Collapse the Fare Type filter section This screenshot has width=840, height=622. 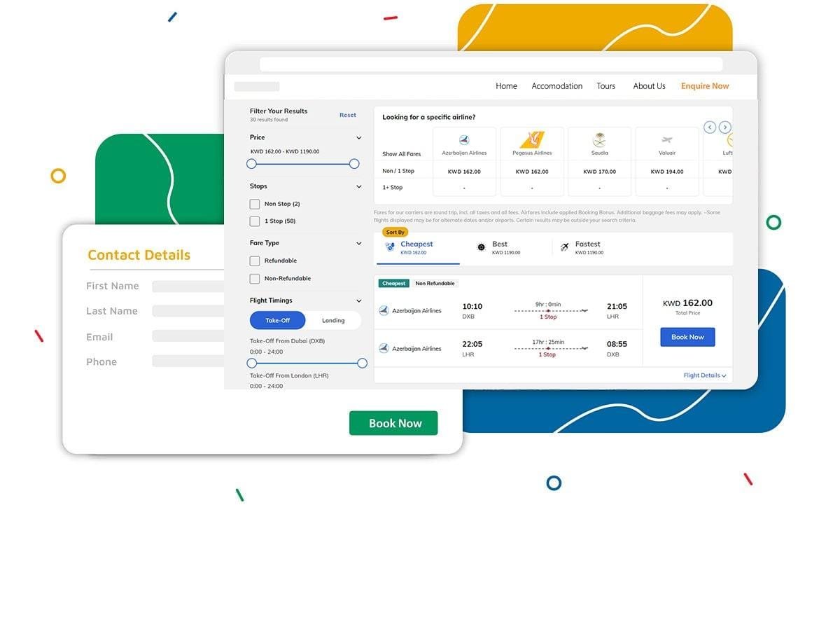tap(359, 243)
